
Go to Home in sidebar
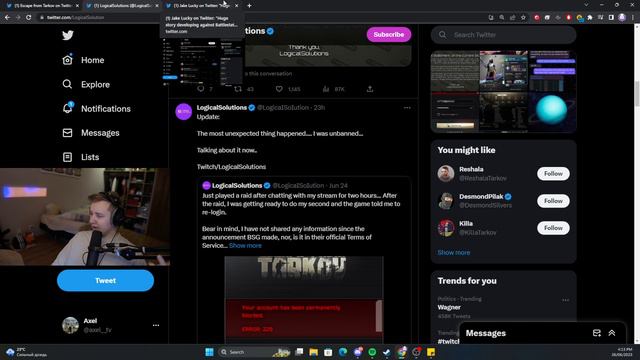pos(84,60)
